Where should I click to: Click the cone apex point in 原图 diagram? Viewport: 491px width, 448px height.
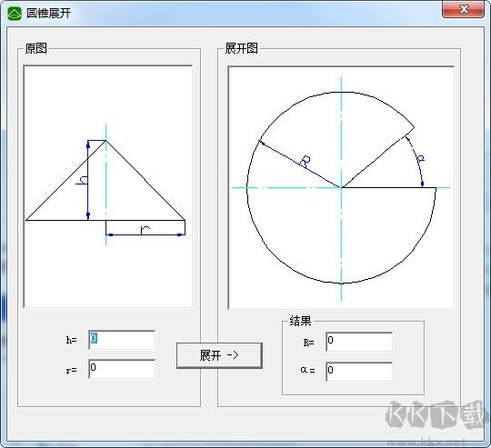pos(105,141)
